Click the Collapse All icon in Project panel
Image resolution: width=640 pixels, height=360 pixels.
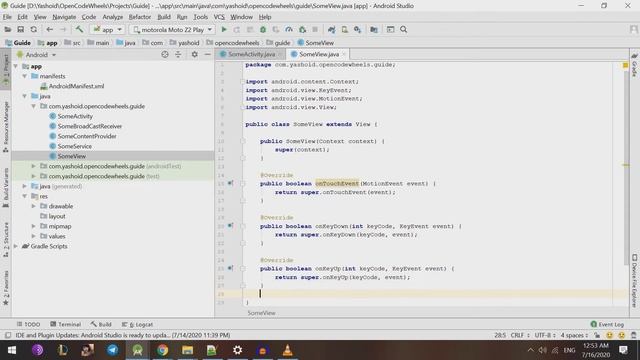tap(178, 54)
